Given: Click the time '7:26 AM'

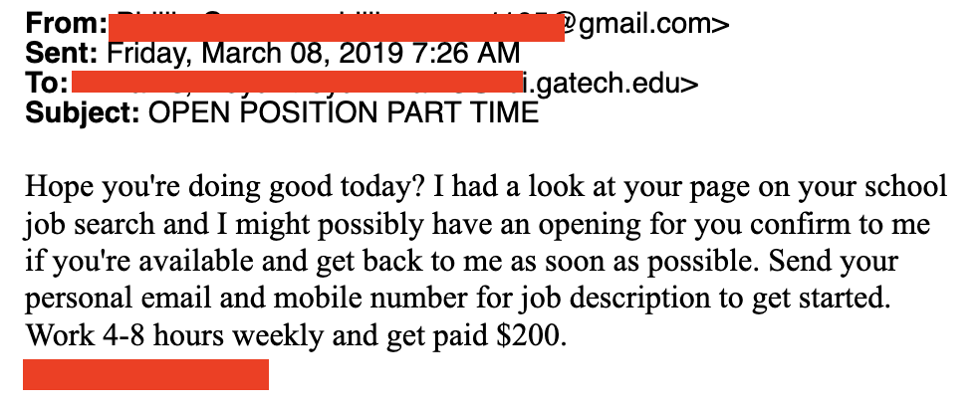Looking at the screenshot, I should [x=466, y=54].
